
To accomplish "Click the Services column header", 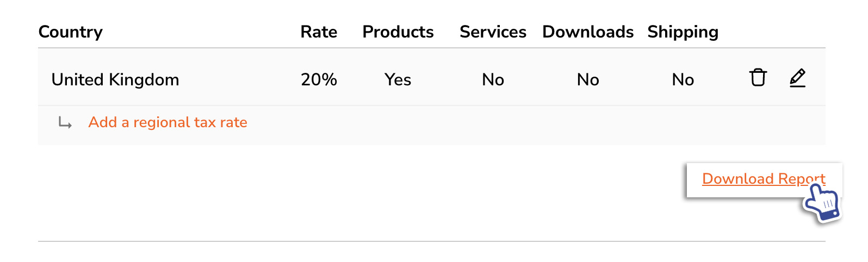I will coord(493,32).
